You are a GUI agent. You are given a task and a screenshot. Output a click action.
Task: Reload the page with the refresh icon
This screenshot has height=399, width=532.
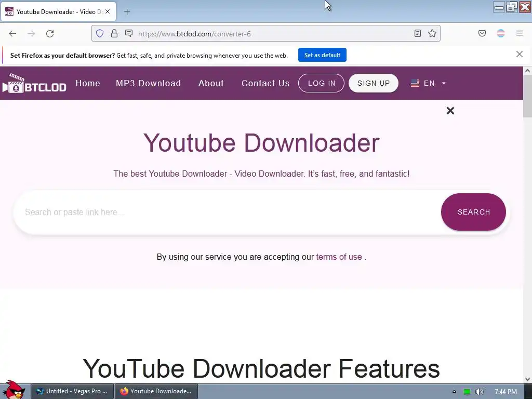pyautogui.click(x=50, y=34)
